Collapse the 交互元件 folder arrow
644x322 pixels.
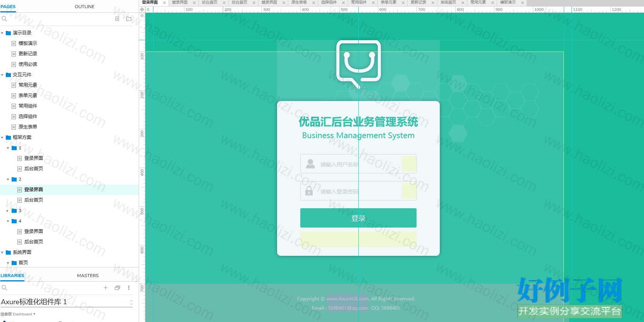tap(2, 75)
